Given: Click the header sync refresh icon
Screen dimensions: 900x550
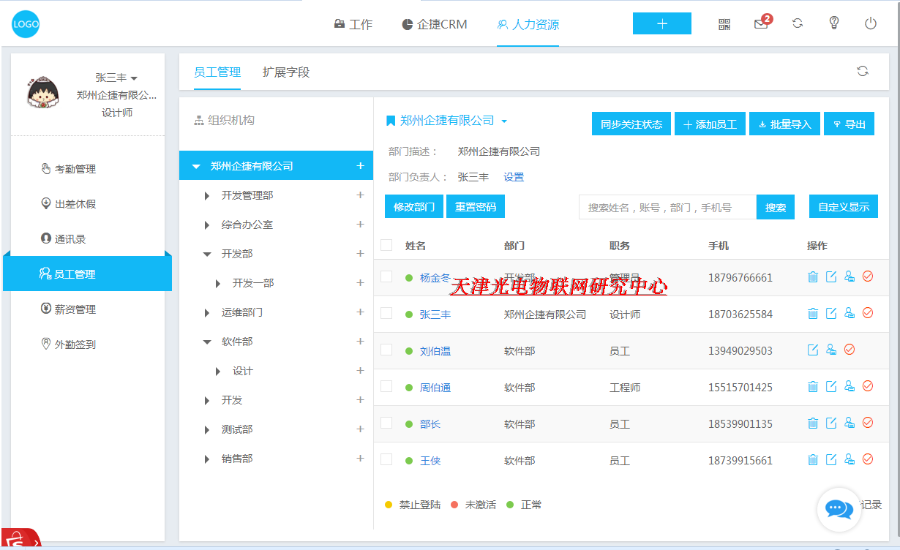Looking at the screenshot, I should pos(797,24).
